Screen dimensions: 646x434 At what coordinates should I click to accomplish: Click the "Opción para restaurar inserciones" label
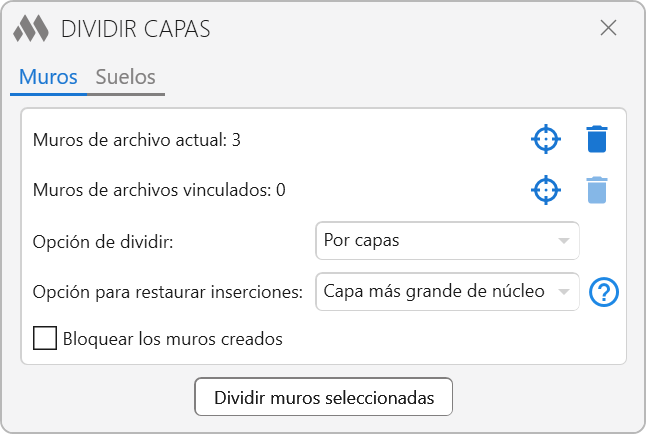(167, 292)
